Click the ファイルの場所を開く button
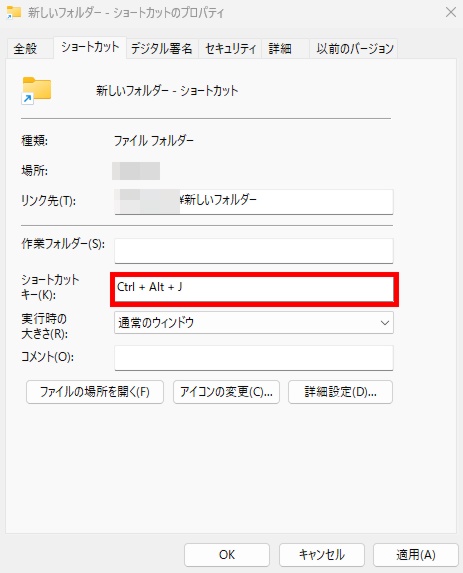This screenshot has width=463, height=573. coord(95,392)
